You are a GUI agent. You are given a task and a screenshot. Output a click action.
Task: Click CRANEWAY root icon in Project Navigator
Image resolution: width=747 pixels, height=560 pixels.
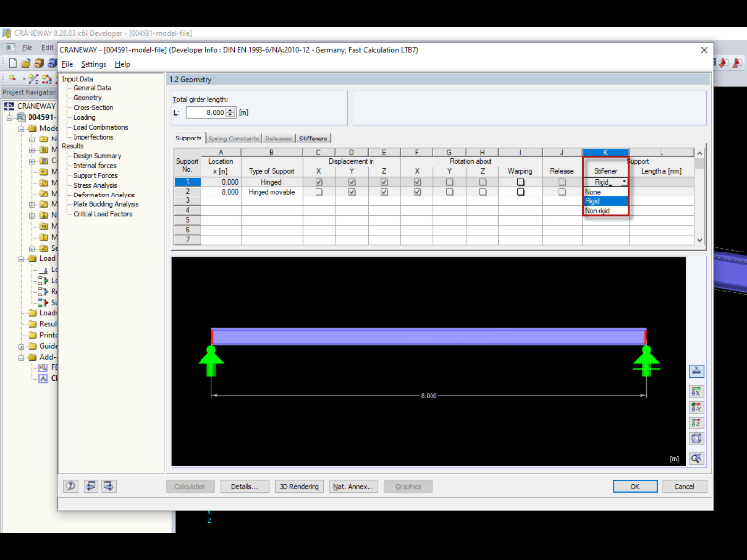coord(9,106)
